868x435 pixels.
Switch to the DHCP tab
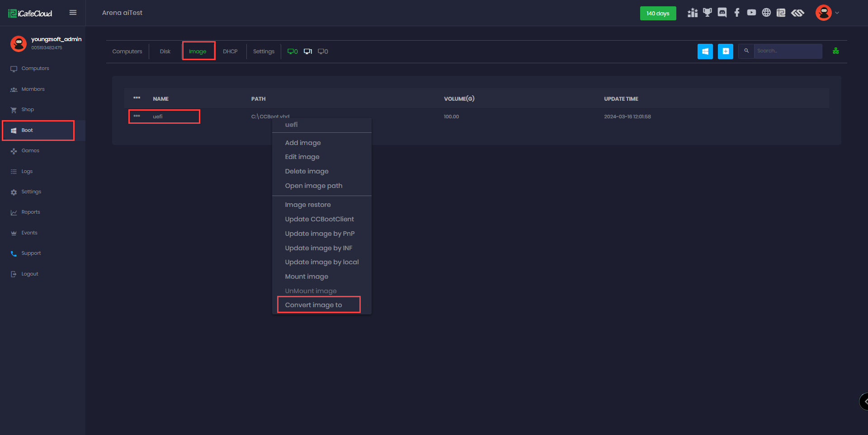230,51
